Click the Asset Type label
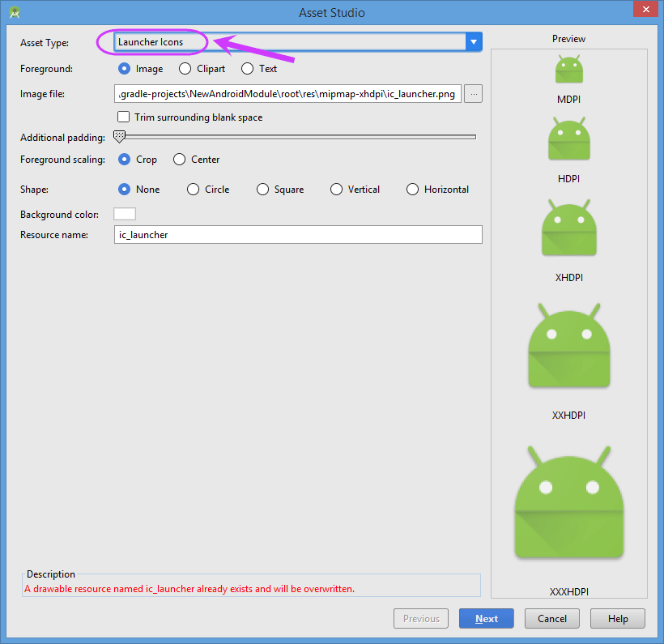Image resolution: width=664 pixels, height=644 pixels. [x=45, y=43]
